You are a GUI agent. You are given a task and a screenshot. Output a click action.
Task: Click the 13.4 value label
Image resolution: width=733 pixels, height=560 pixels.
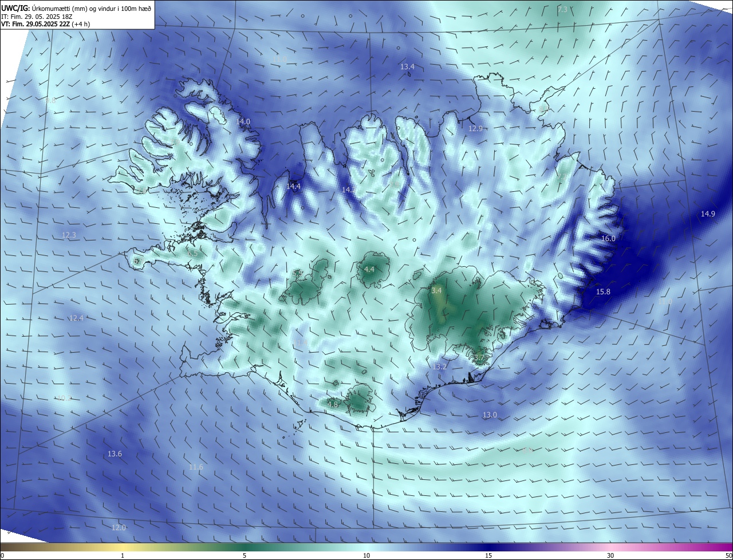[407, 67]
